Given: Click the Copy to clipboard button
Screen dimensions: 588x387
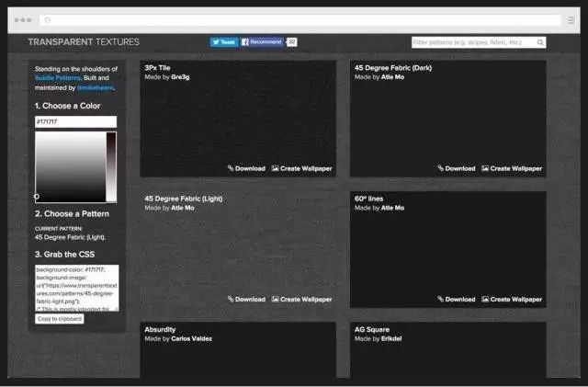Looking at the screenshot, I should [60, 319].
